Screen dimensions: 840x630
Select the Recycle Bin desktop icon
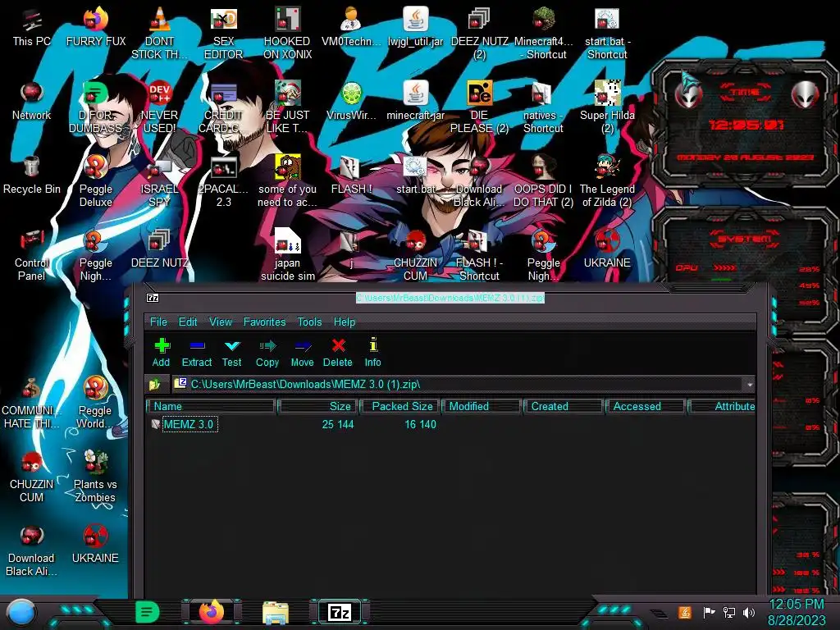(32, 176)
